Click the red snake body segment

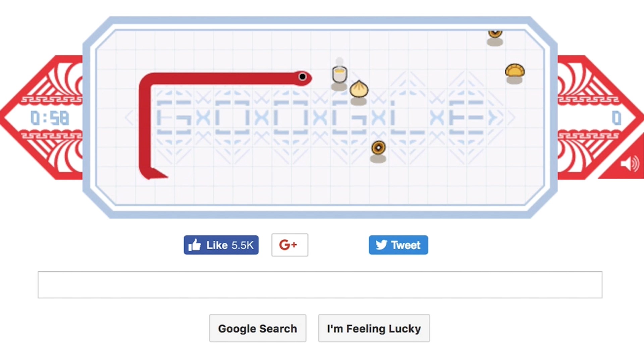[221, 77]
